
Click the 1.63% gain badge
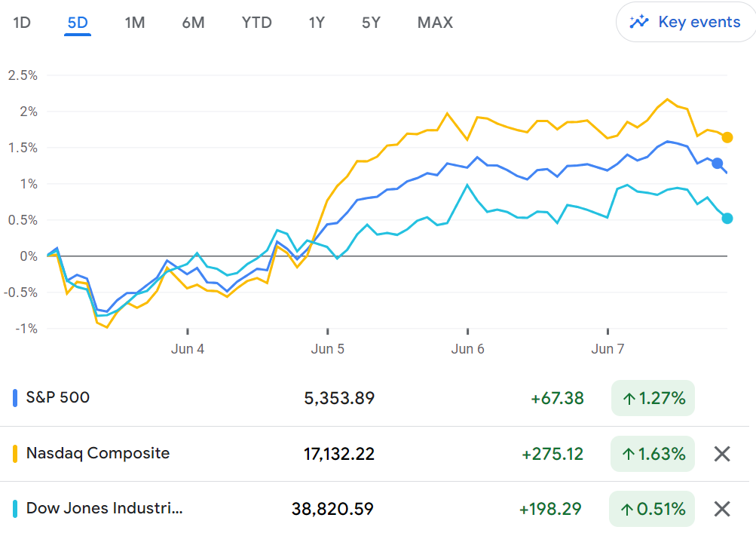click(653, 454)
